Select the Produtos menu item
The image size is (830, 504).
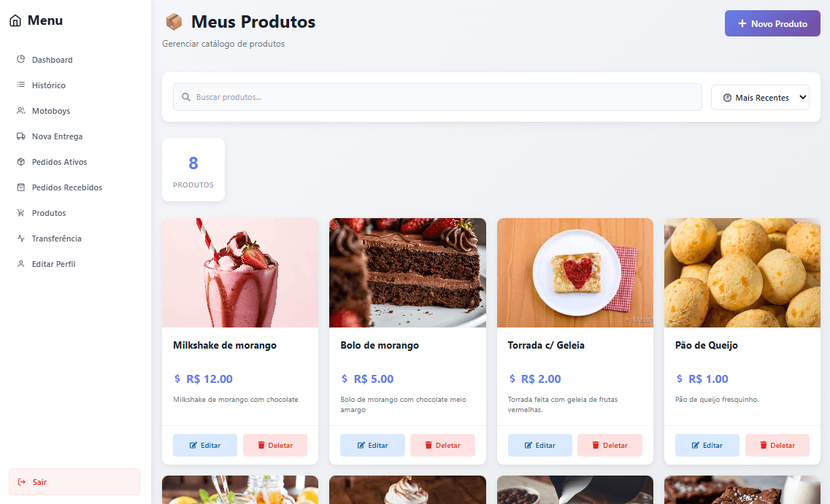tap(47, 212)
